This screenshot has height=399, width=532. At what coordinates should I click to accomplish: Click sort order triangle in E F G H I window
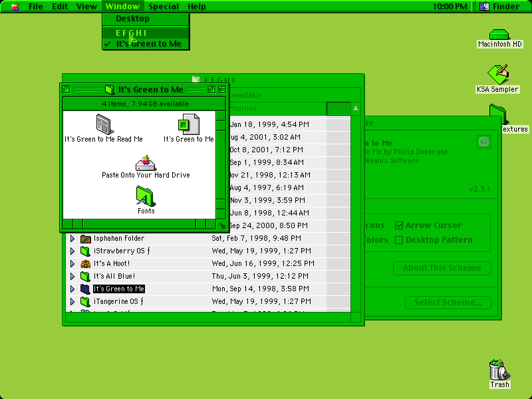point(355,108)
